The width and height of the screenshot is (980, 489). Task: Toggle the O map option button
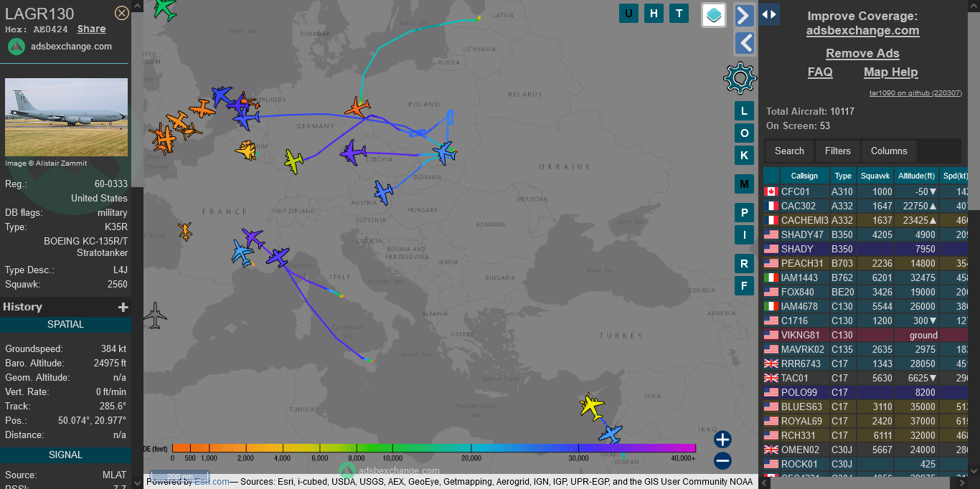744,133
